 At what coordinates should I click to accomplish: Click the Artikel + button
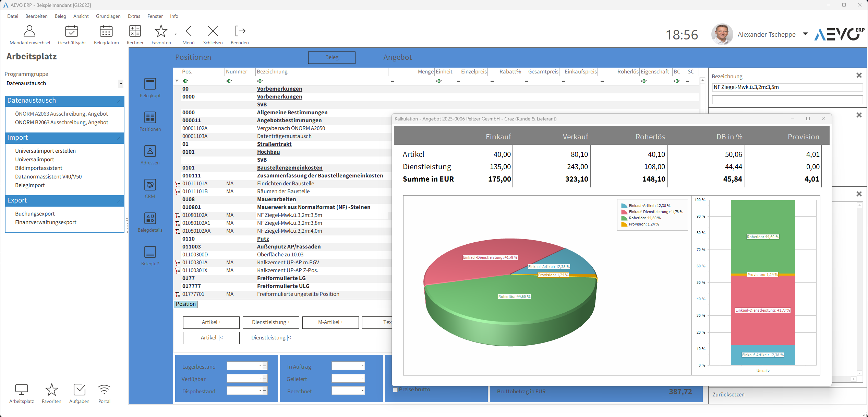[x=211, y=322]
